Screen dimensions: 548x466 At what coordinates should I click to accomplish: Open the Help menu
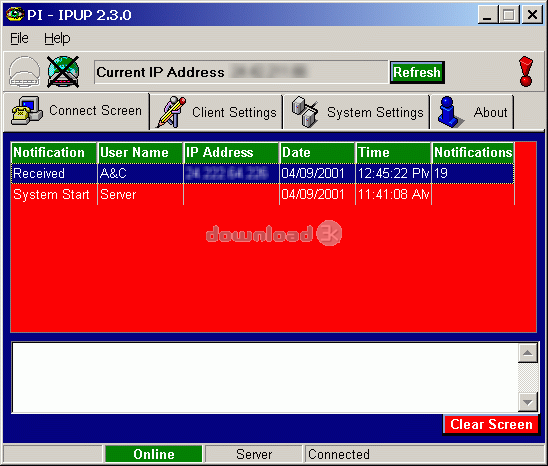click(57, 38)
